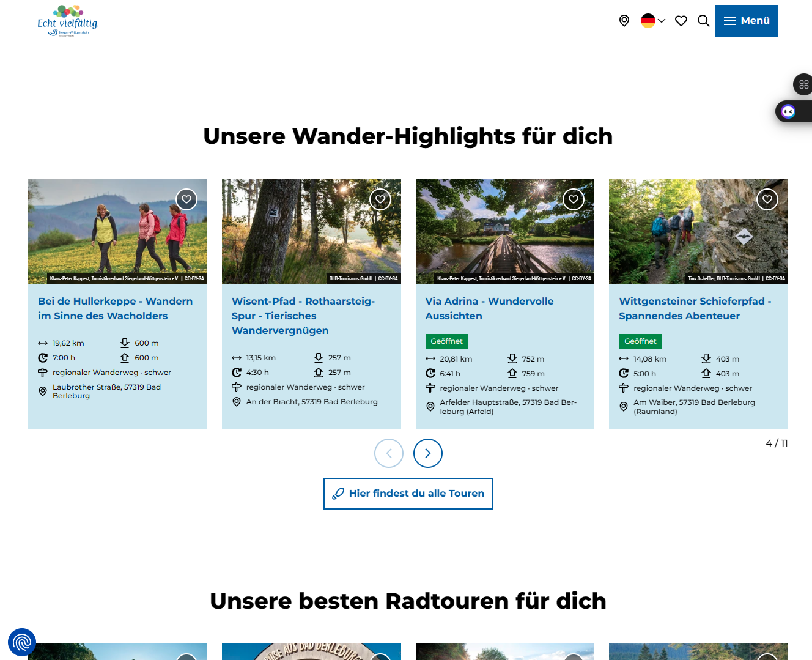Image resolution: width=812 pixels, height=660 pixels.
Task: Click the wooden bridge photo of Via Adrina
Action: 505,231
